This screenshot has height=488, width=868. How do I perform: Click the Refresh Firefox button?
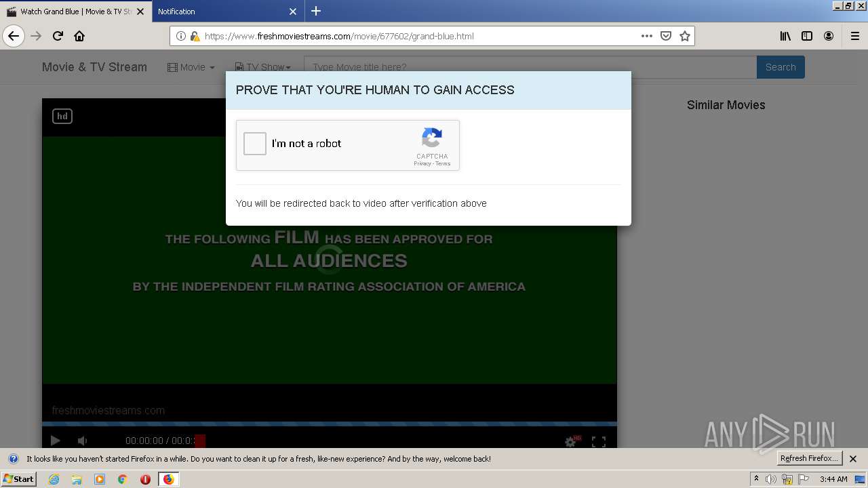[810, 458]
